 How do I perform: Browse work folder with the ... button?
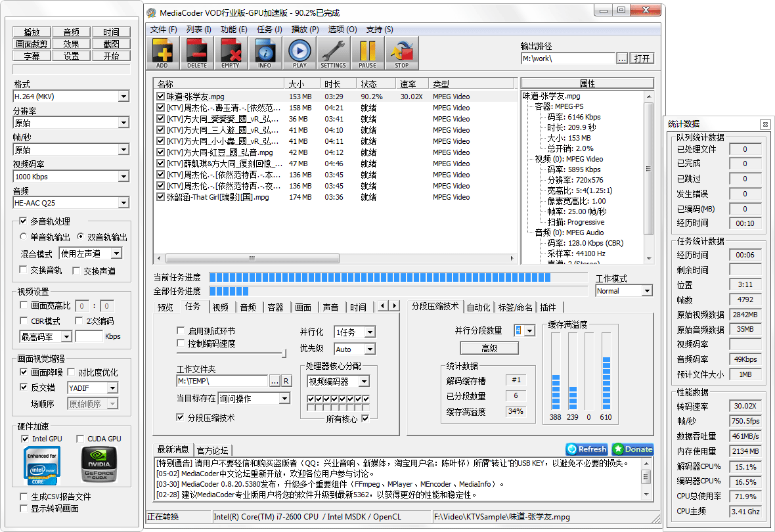275,381
